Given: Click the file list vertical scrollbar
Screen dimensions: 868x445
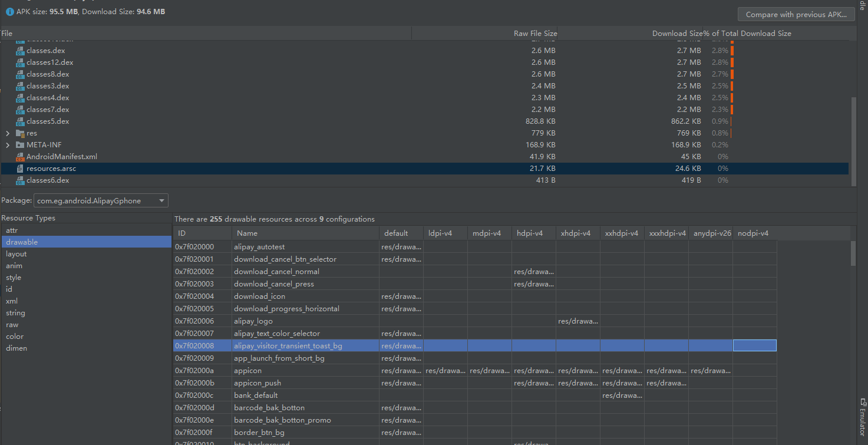Looking at the screenshot, I should pos(853,141).
